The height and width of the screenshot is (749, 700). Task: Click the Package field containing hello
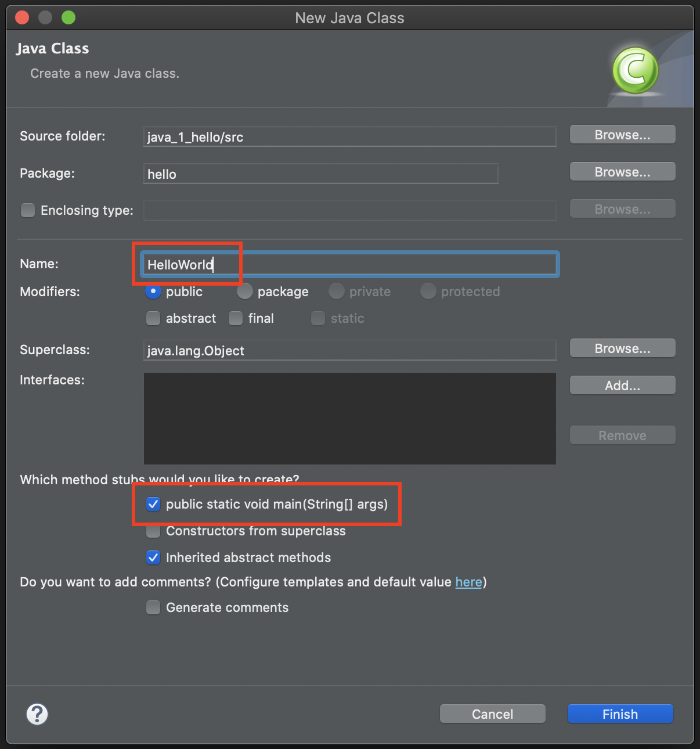(x=320, y=174)
